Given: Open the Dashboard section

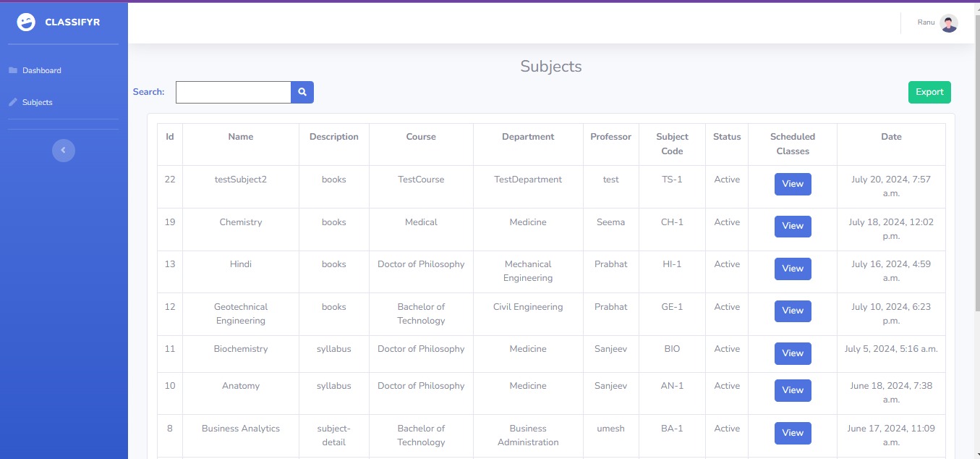Looking at the screenshot, I should point(41,70).
